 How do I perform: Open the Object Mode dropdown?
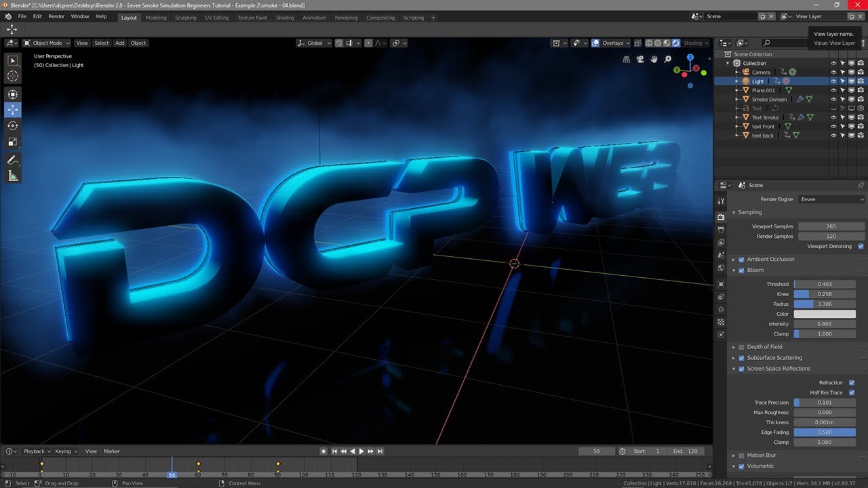47,43
